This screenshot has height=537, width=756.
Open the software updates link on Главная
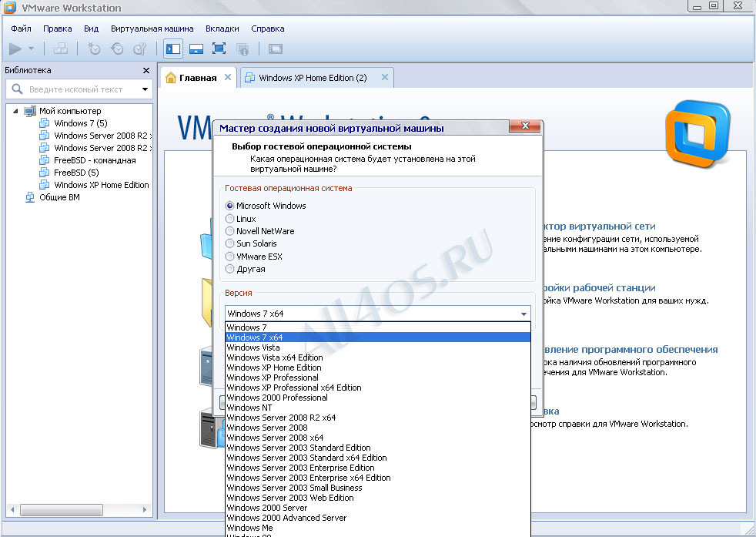pyautogui.click(x=631, y=349)
